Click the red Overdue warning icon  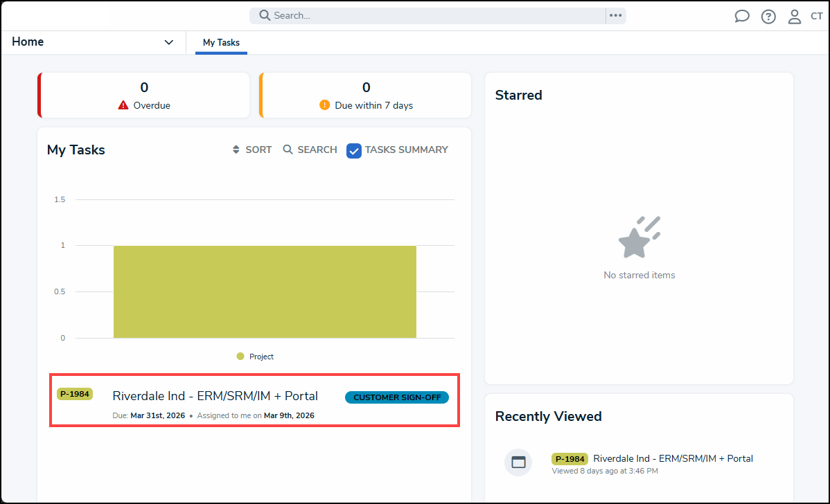[x=123, y=105]
